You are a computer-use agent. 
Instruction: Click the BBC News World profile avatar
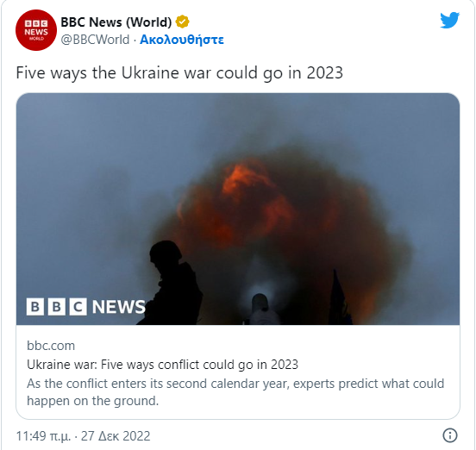pyautogui.click(x=36, y=30)
